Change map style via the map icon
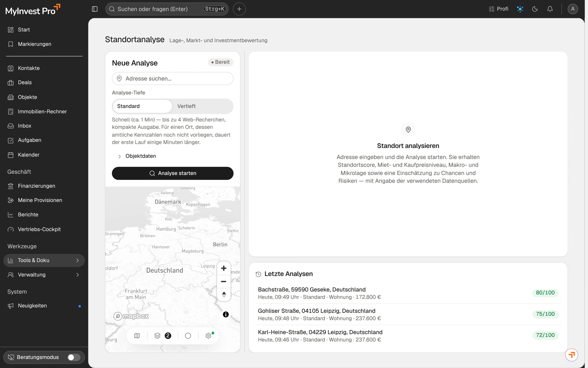 click(137, 336)
